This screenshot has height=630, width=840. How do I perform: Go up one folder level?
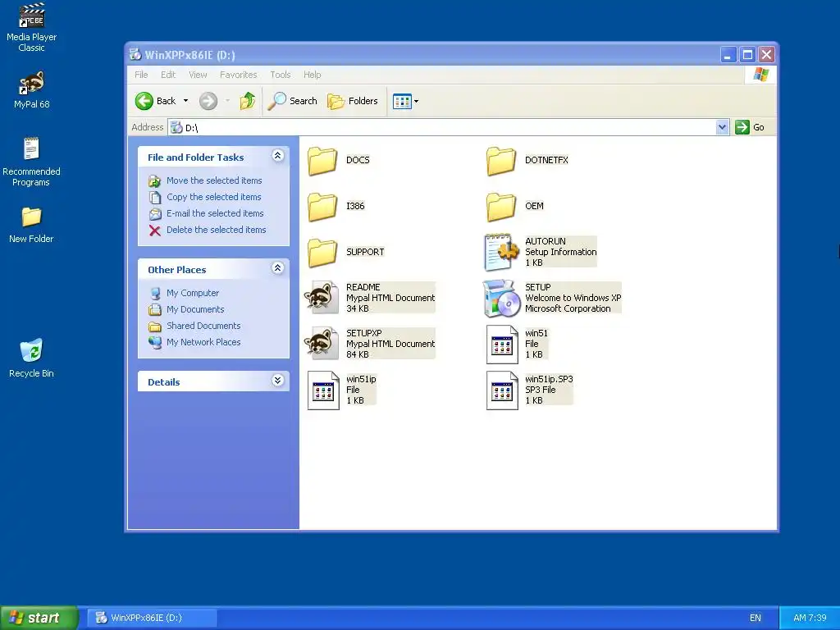pos(248,101)
